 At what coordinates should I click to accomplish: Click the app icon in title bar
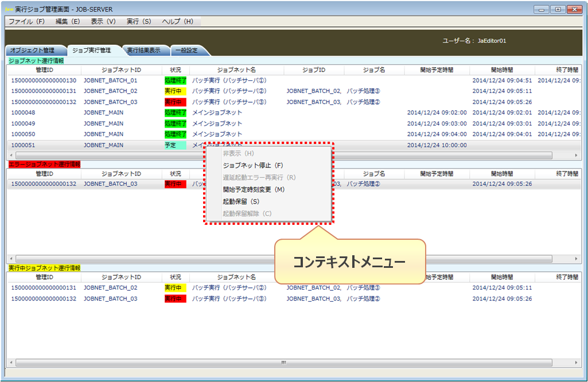pyautogui.click(x=9, y=9)
